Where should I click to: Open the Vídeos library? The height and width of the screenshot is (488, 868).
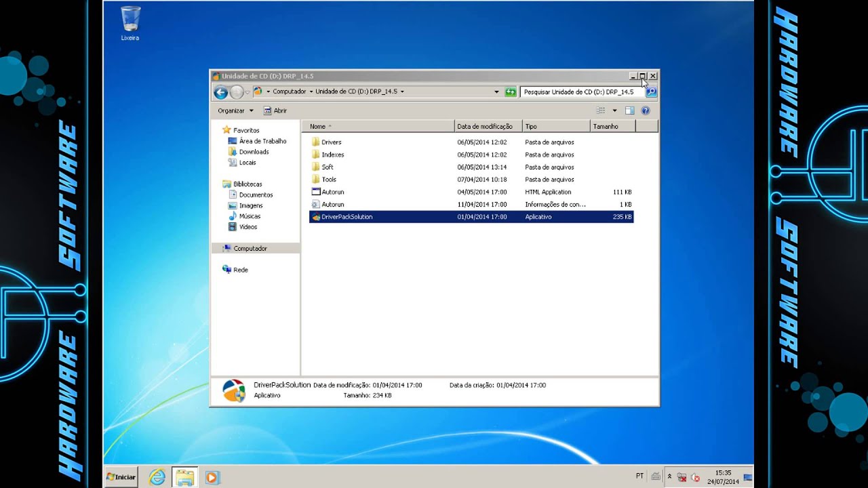pyautogui.click(x=248, y=227)
